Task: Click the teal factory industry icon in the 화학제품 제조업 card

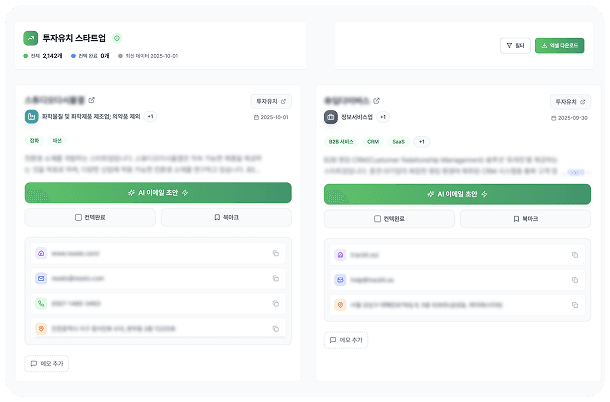Action: point(32,117)
